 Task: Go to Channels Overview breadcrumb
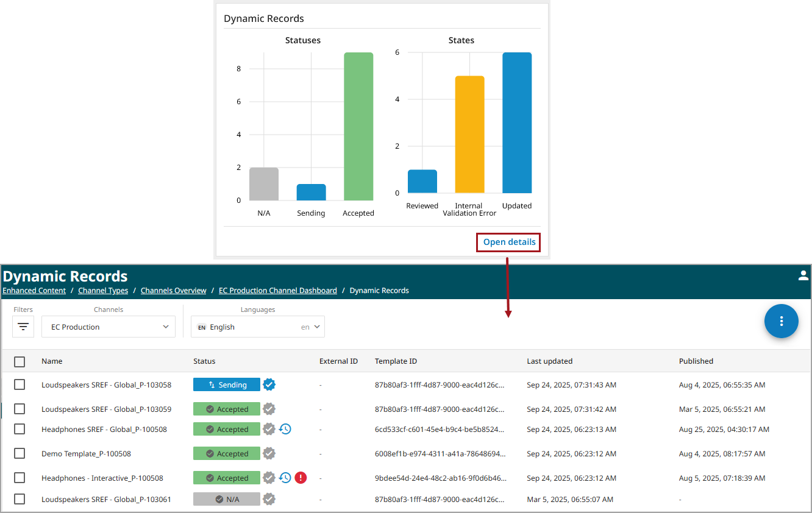coord(173,291)
